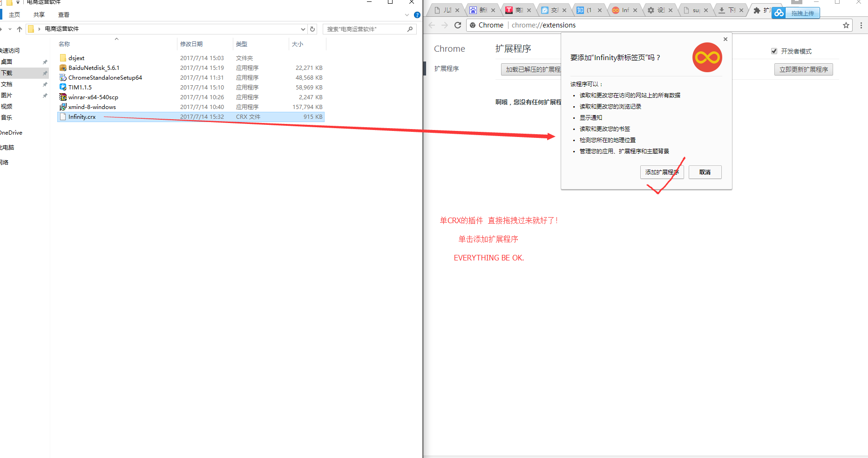Image resolution: width=868 pixels, height=458 pixels.
Task: Open Chrome's three-dot menu
Action: [861, 25]
